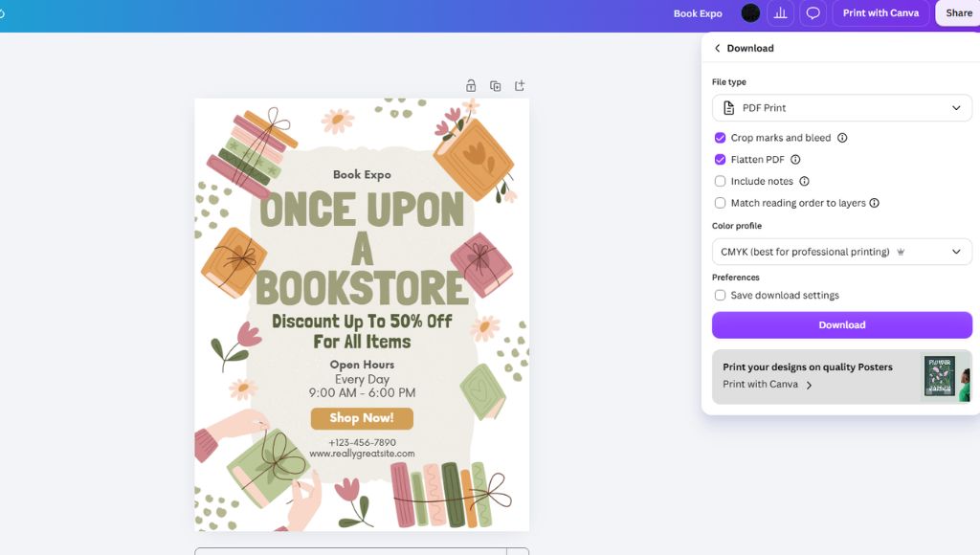The image size is (980, 555).
Task: Enable the Include notes checkbox
Action: (720, 181)
